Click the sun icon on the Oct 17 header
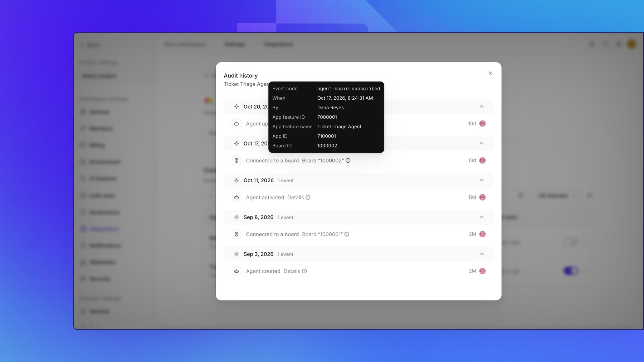 coord(236,143)
